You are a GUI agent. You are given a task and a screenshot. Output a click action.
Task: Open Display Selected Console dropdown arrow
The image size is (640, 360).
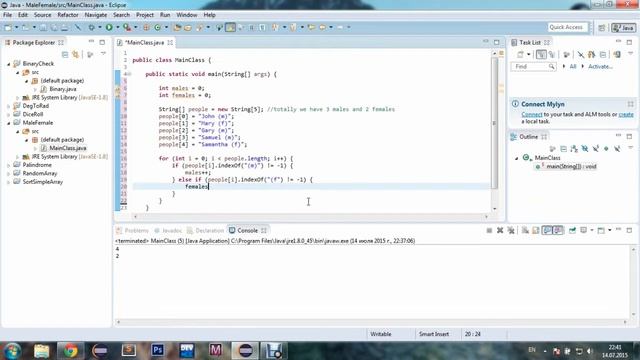(x=591, y=231)
